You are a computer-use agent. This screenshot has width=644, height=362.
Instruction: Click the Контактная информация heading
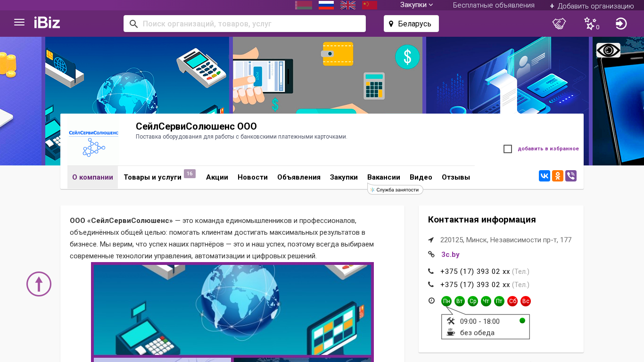click(482, 220)
